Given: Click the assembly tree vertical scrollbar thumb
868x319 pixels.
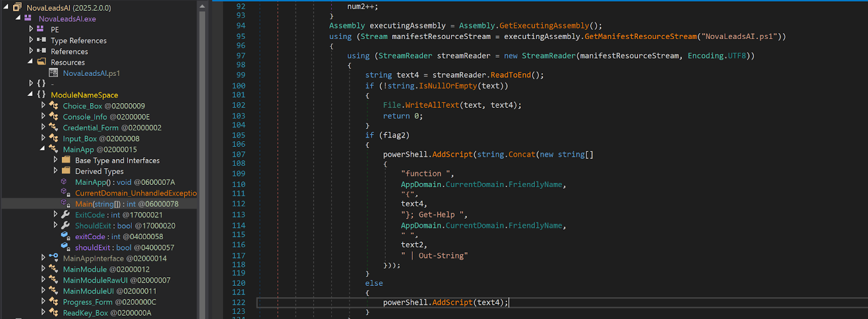Looking at the screenshot, I should pos(202,165).
